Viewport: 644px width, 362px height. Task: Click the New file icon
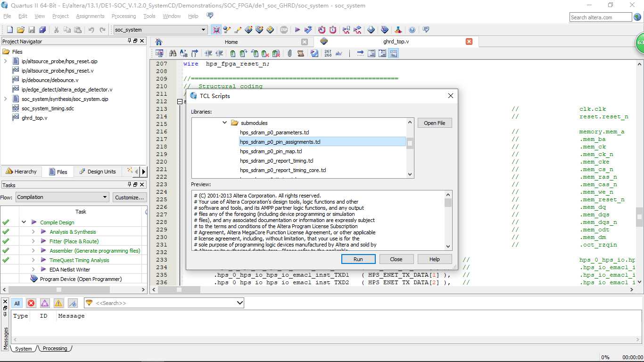click(9, 30)
